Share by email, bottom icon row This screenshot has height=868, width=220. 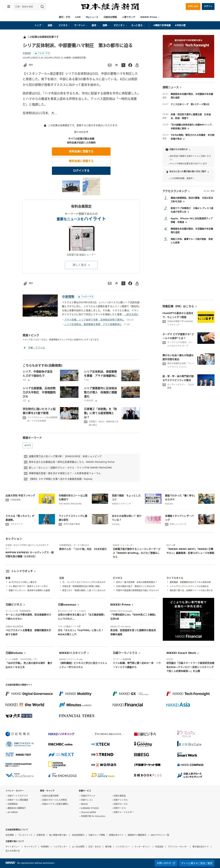point(109,283)
